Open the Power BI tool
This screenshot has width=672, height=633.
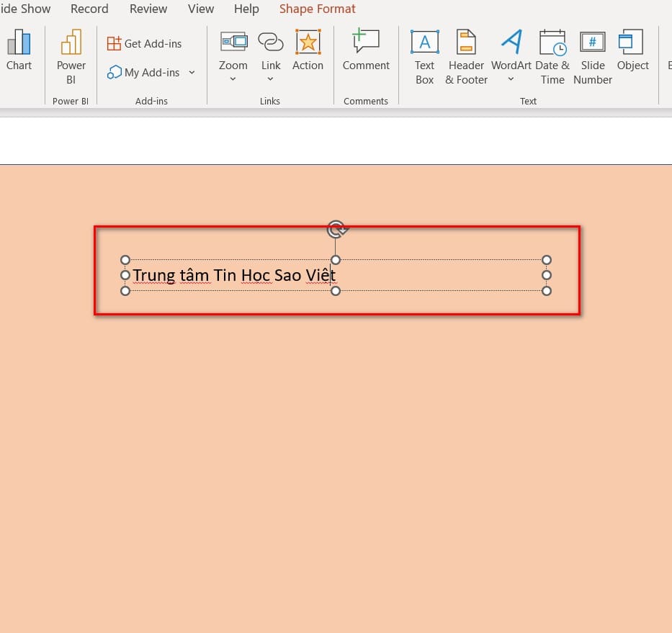71,54
